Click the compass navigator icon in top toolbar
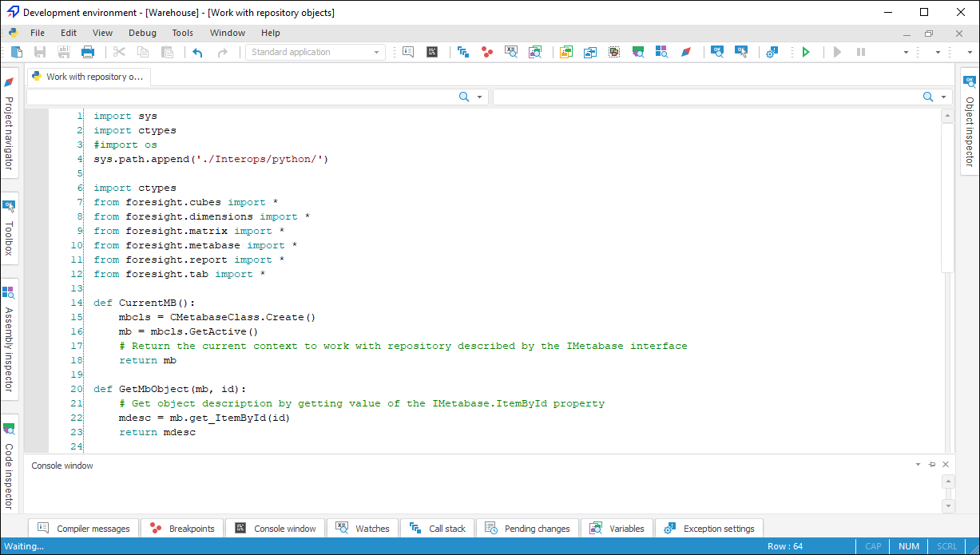This screenshot has width=980, height=555. point(685,52)
